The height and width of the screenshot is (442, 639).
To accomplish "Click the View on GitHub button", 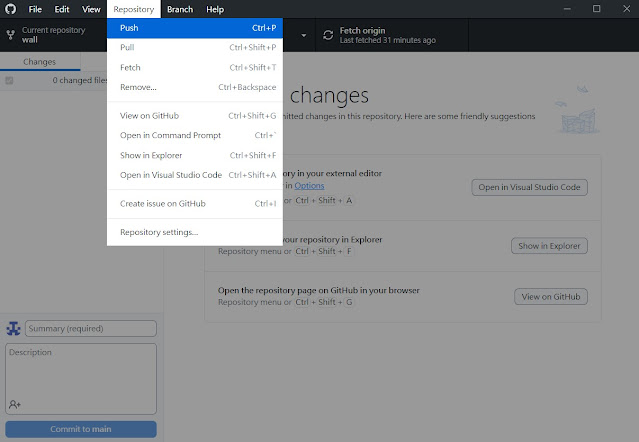I will tap(551, 297).
